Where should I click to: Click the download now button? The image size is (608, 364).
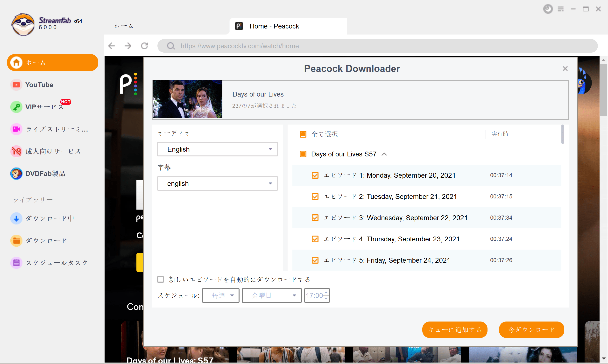(531, 330)
